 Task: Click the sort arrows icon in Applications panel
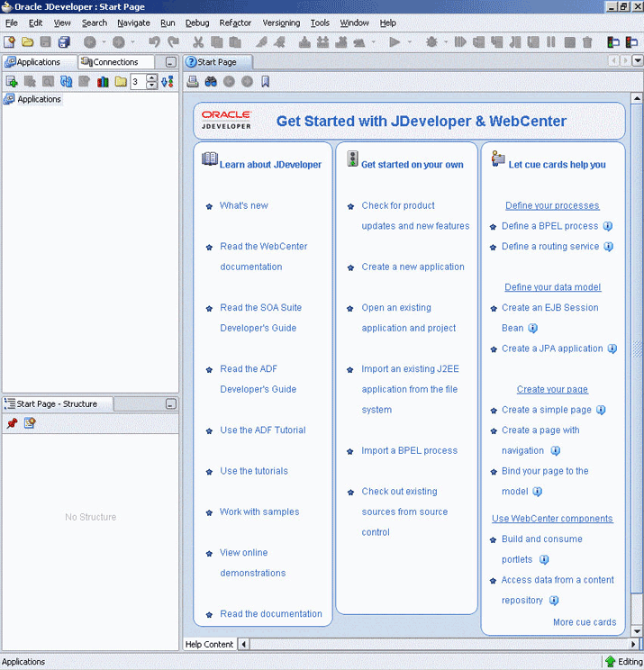(x=168, y=81)
